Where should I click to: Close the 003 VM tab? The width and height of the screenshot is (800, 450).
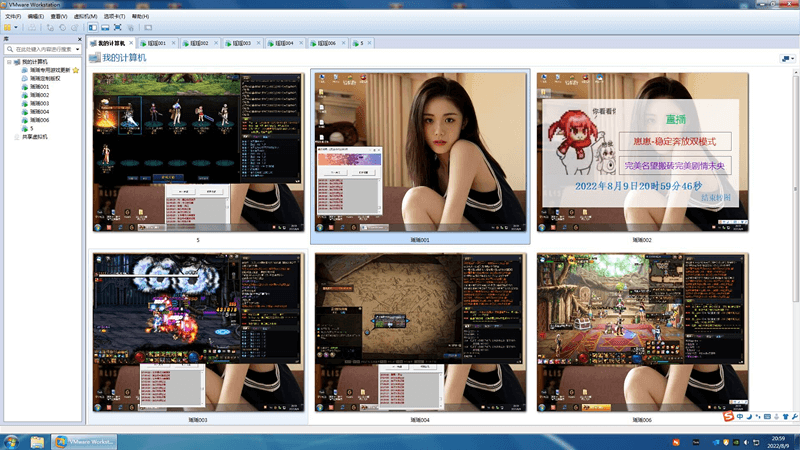[258, 43]
